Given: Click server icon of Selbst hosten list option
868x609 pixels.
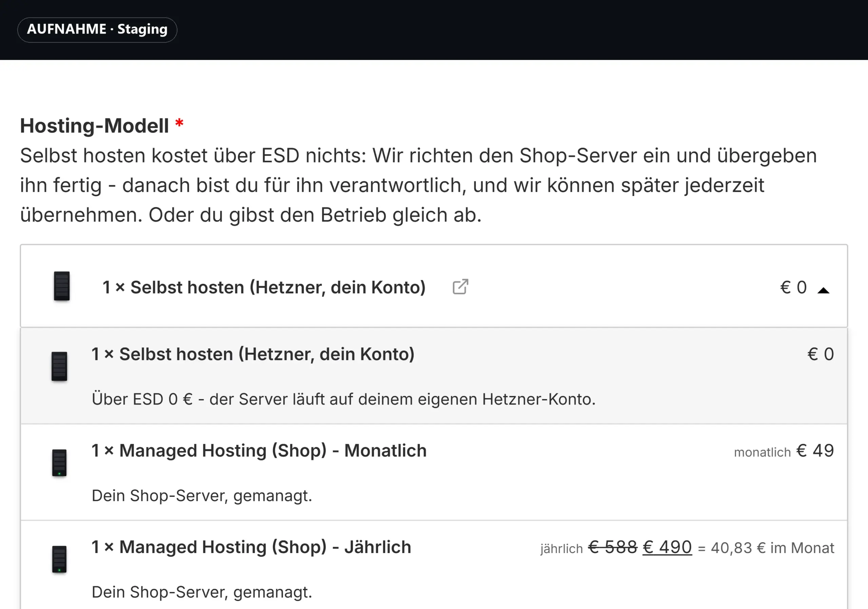Looking at the screenshot, I should (59, 366).
